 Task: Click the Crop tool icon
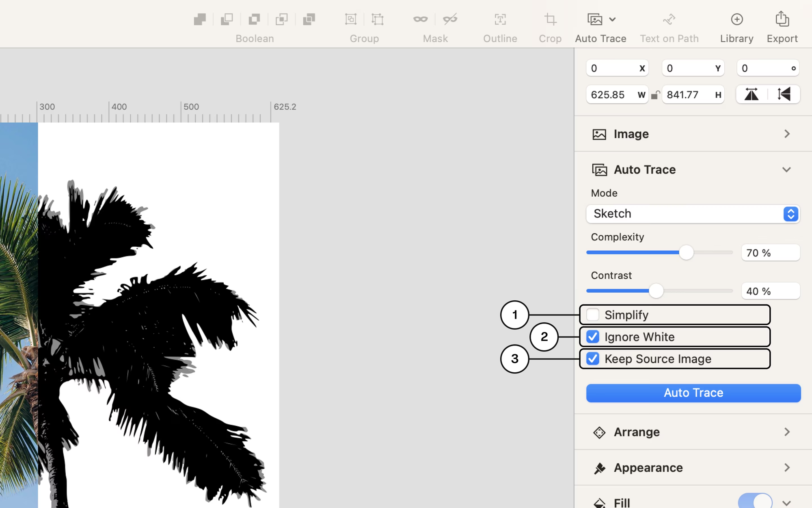pos(550,20)
